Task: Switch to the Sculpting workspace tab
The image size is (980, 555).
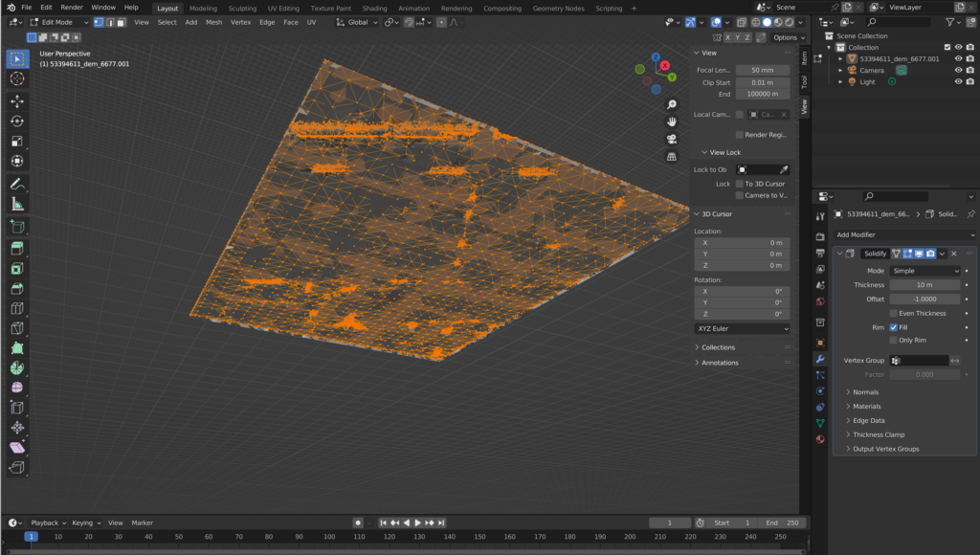Action: [242, 8]
